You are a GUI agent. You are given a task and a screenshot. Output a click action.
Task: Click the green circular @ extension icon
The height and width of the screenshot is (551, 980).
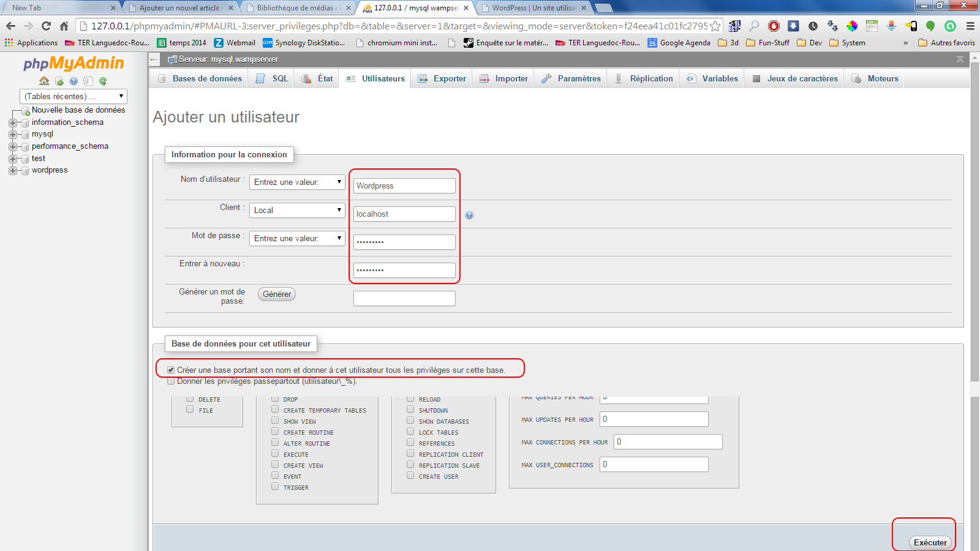tap(950, 26)
